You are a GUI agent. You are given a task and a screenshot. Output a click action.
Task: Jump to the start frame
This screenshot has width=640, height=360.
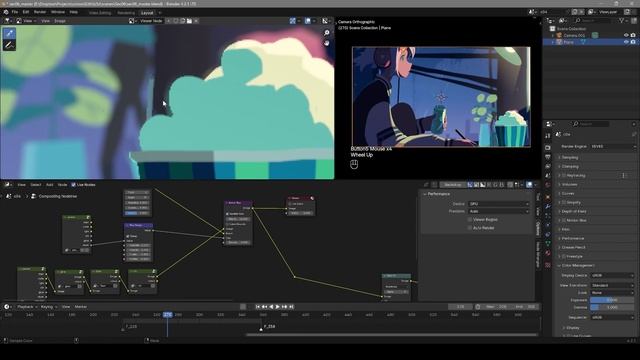coord(258,307)
